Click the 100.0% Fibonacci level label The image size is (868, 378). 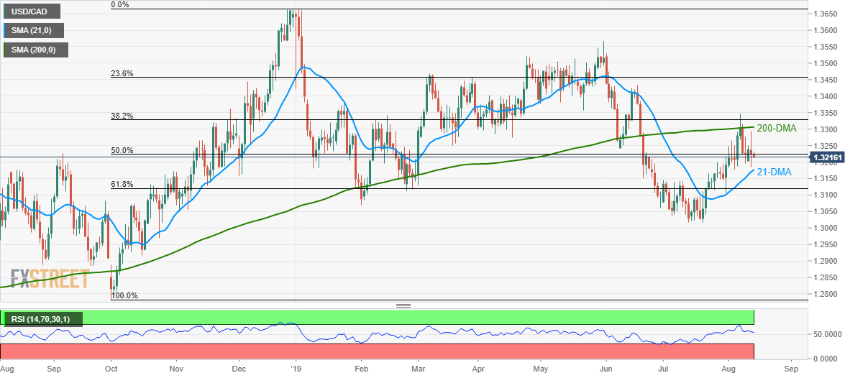coord(124,295)
